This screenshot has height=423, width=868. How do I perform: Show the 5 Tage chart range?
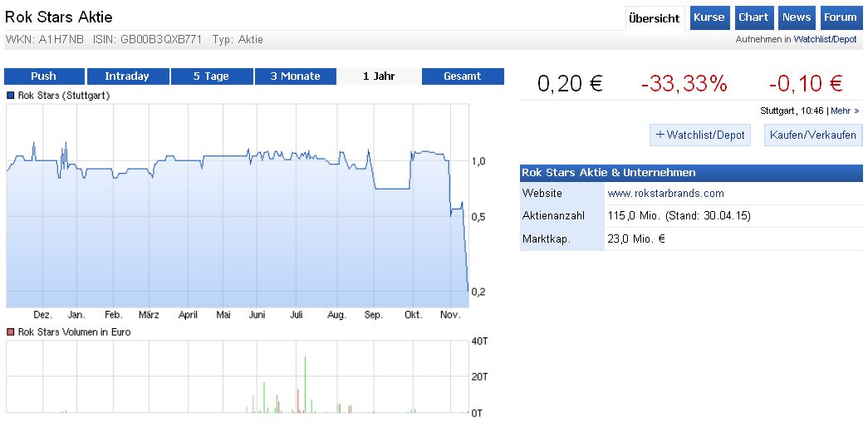[212, 76]
